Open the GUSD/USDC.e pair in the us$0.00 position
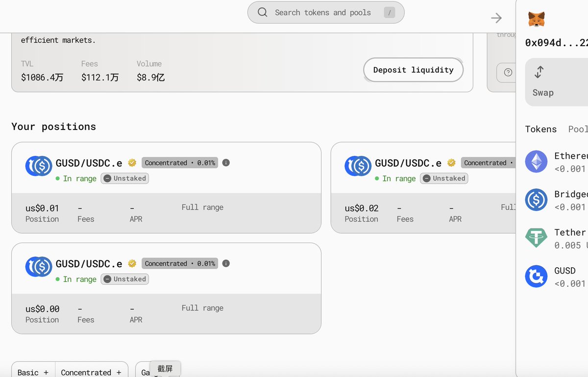This screenshot has width=588, height=377. tap(89, 264)
